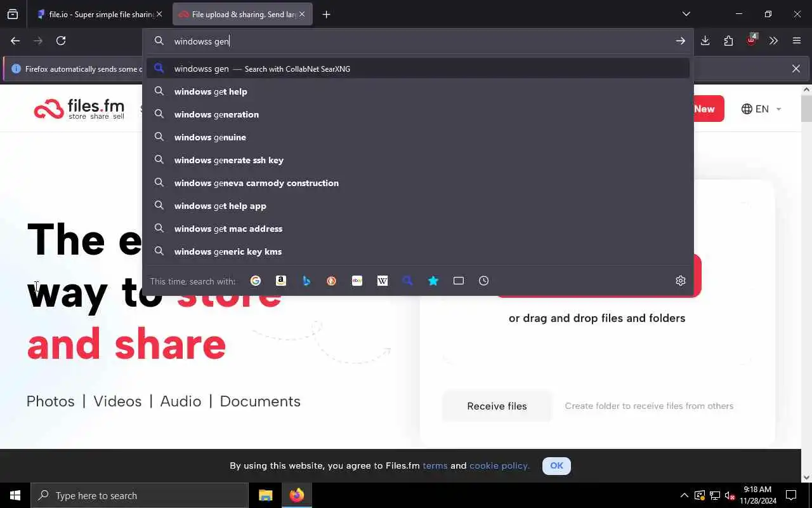The image size is (812, 508).
Task: Search with Amazon one-off engine icon
Action: pyautogui.click(x=281, y=281)
